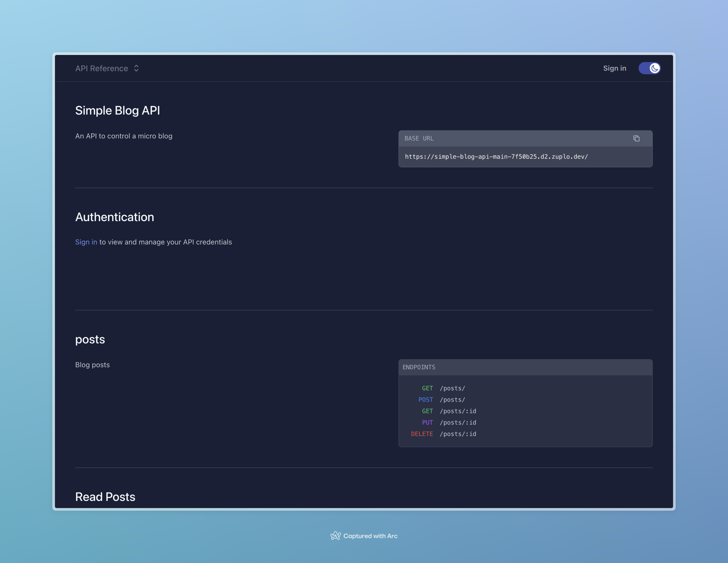Follow the Sign in link under Authentication
This screenshot has height=563, width=728.
click(x=86, y=242)
